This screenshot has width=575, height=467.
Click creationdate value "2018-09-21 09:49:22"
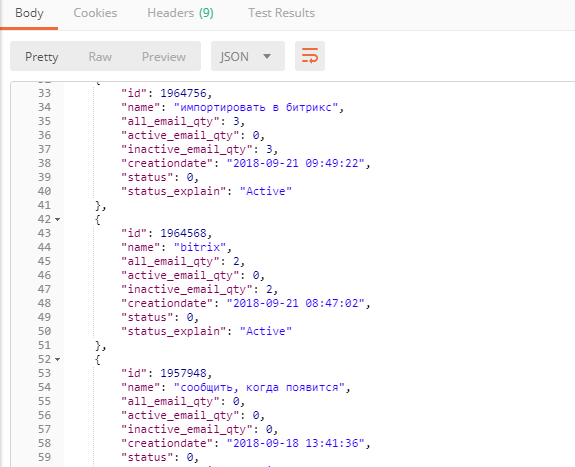tap(296, 163)
